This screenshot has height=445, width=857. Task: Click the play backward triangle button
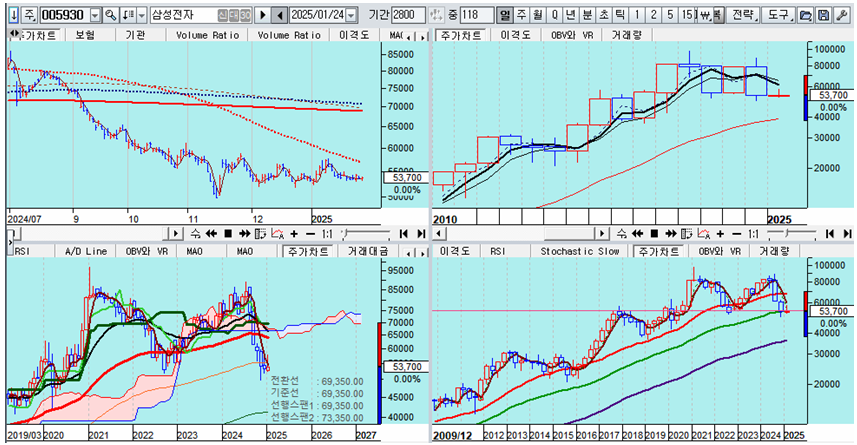(x=280, y=15)
